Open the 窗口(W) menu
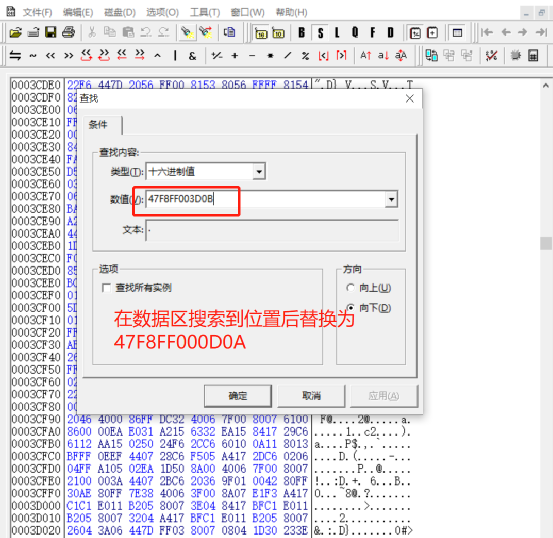 pos(248,13)
